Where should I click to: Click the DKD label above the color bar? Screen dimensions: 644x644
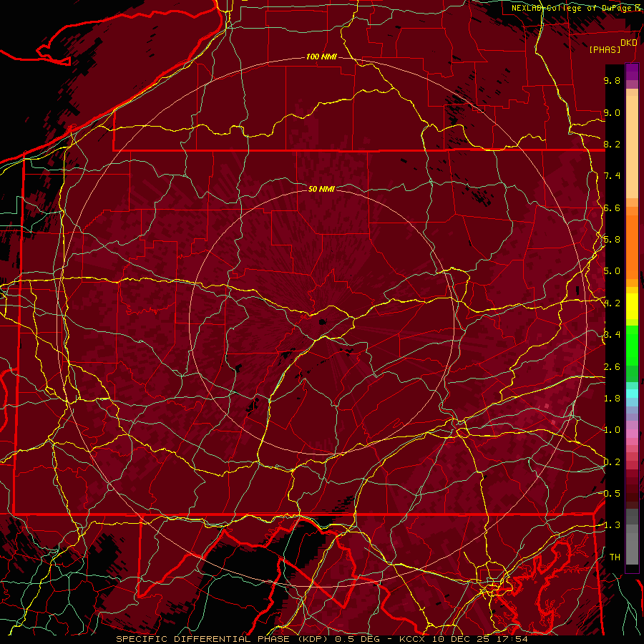pyautogui.click(x=629, y=43)
